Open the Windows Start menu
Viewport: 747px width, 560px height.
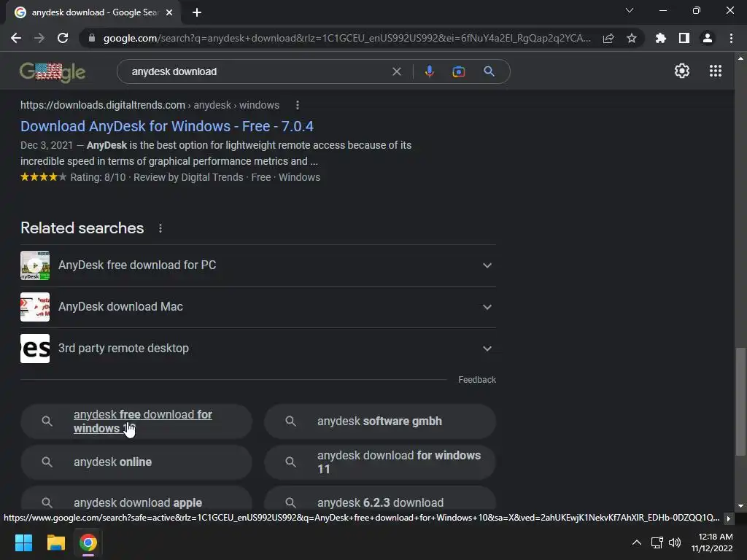tap(23, 542)
